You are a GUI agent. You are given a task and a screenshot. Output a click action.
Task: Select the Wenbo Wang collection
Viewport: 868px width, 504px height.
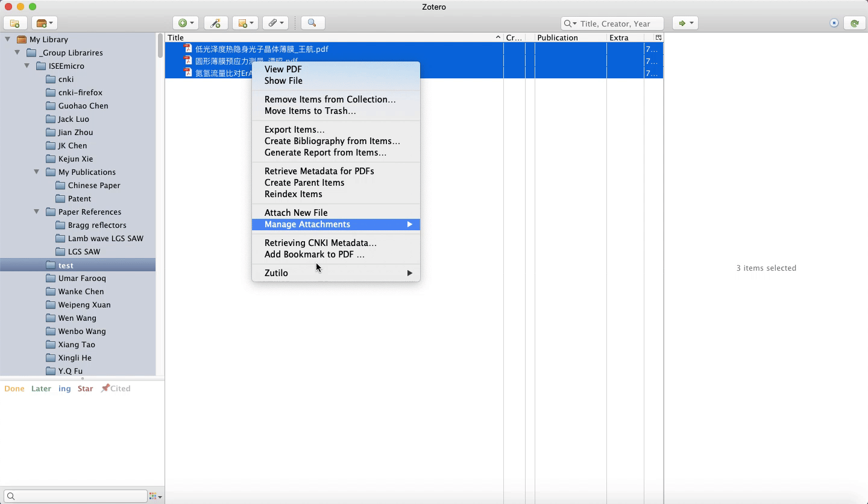click(82, 331)
